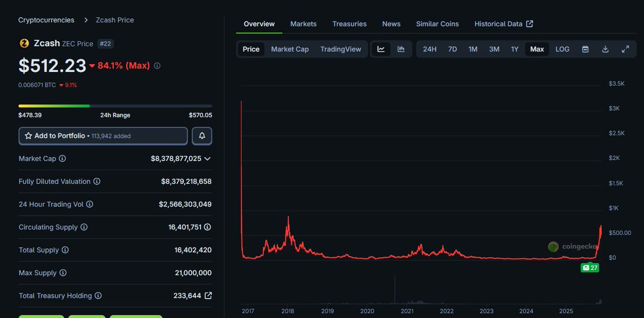Select the 1M time range

click(473, 49)
